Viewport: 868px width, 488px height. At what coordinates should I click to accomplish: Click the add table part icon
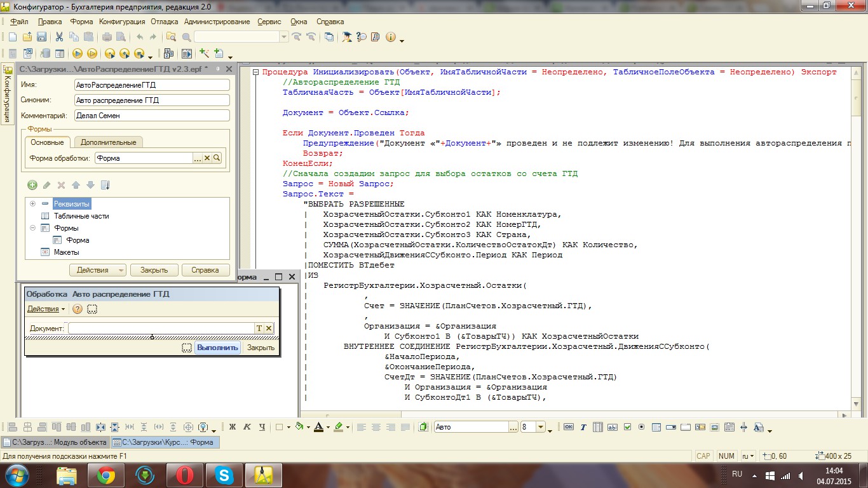pos(219,54)
